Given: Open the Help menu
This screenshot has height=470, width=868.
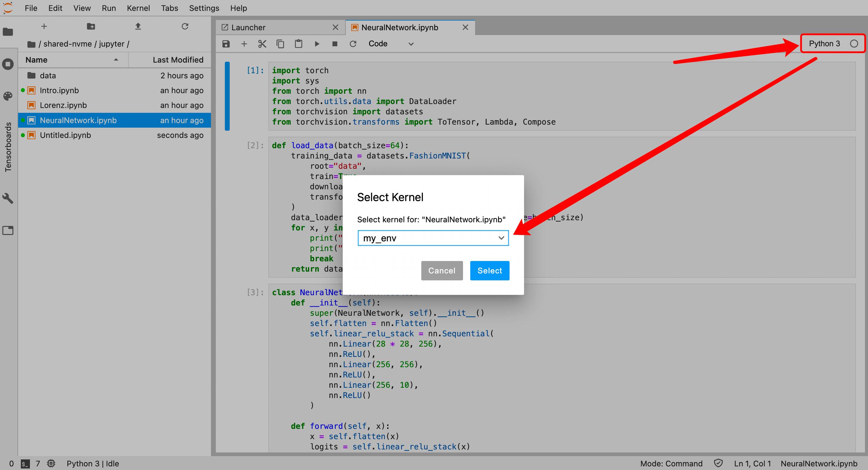Looking at the screenshot, I should [238, 8].
